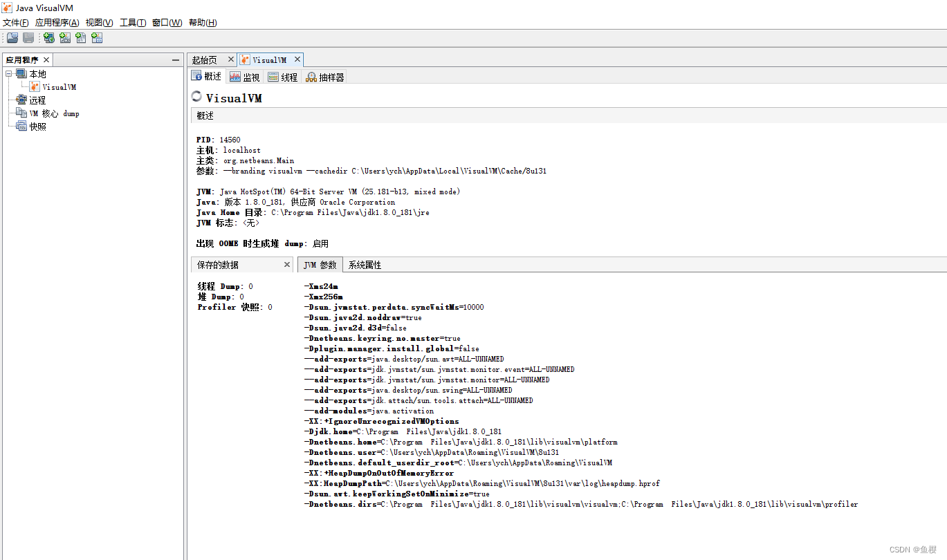
Task: Open the 线程 threads sub-tab
Action: point(283,77)
